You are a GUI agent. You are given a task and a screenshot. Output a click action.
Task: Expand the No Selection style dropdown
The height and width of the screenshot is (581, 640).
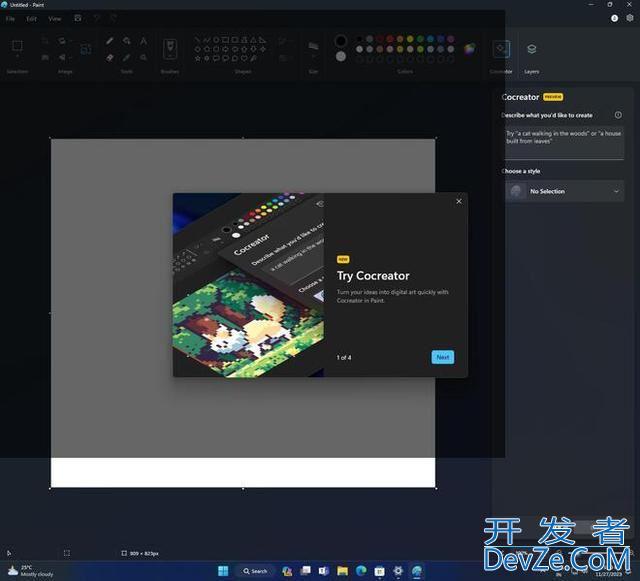point(564,191)
